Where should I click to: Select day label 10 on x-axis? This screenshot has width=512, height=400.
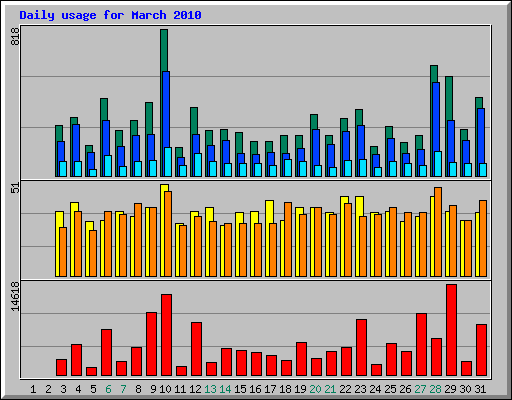(165, 389)
